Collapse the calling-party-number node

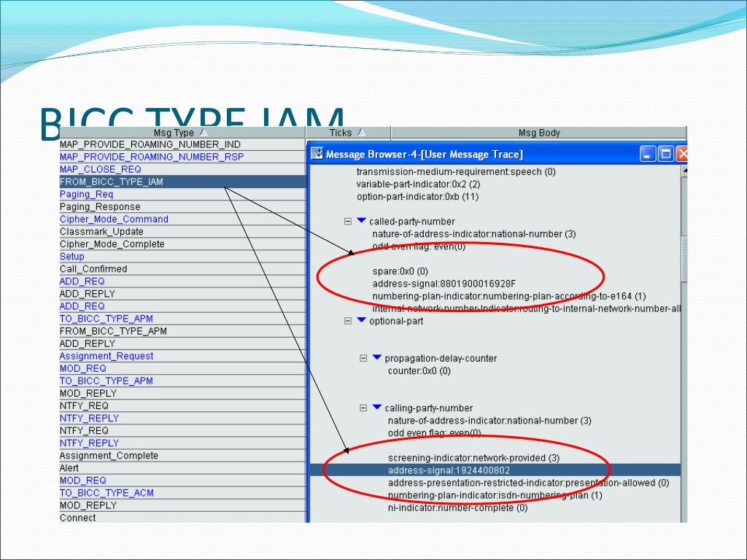coord(363,408)
